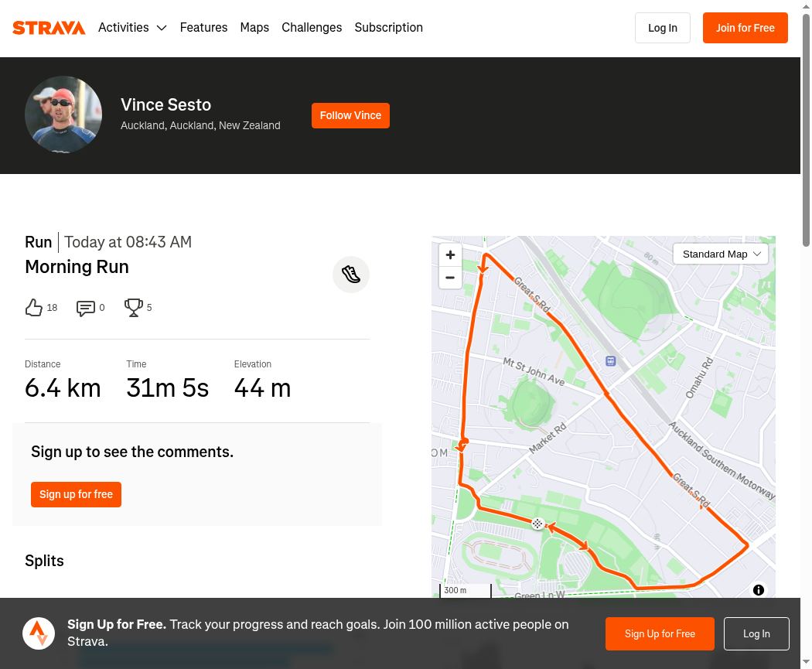
Task: Click the Splits heading
Action: (45, 561)
